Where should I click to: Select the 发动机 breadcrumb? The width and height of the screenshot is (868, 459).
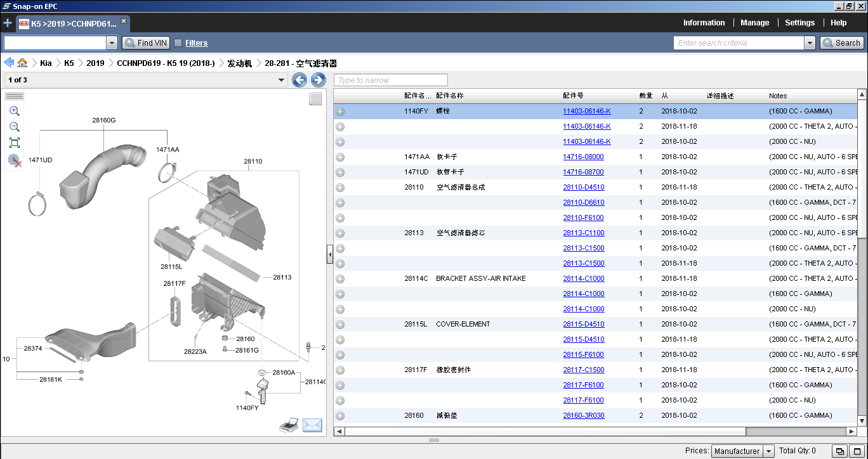[240, 63]
